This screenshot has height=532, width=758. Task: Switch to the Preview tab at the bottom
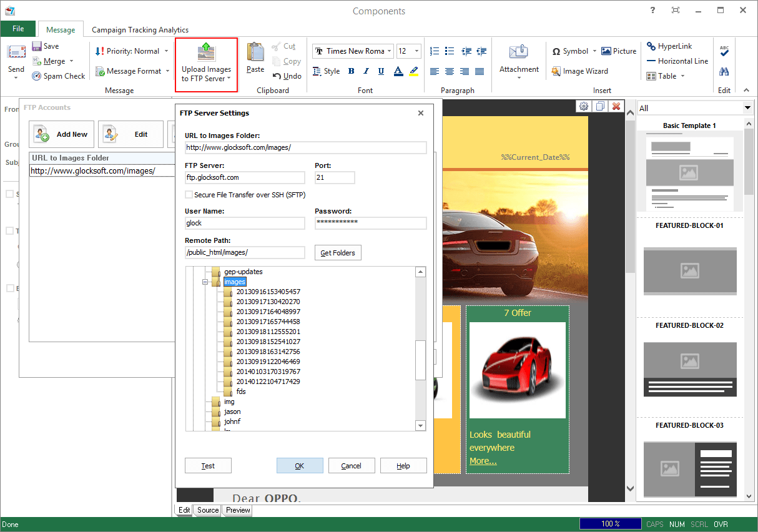[x=237, y=510]
